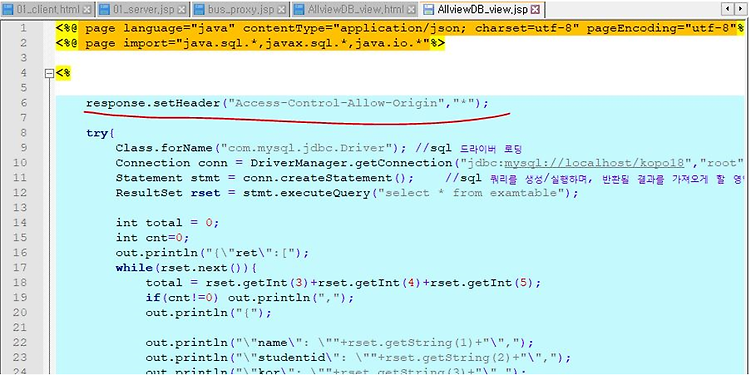Click the out.println ret array line 16

point(212,253)
